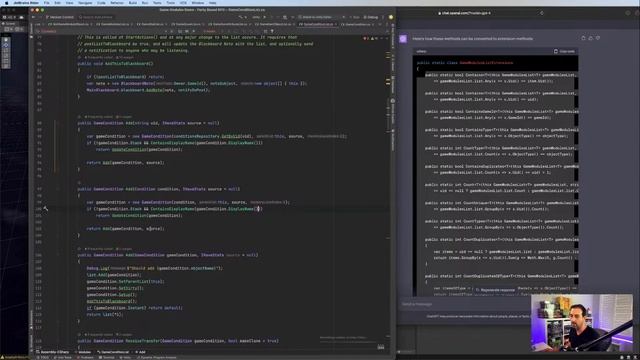This screenshot has width=640, height=360.
Task: Open the VCS menu
Action: point(183,3)
